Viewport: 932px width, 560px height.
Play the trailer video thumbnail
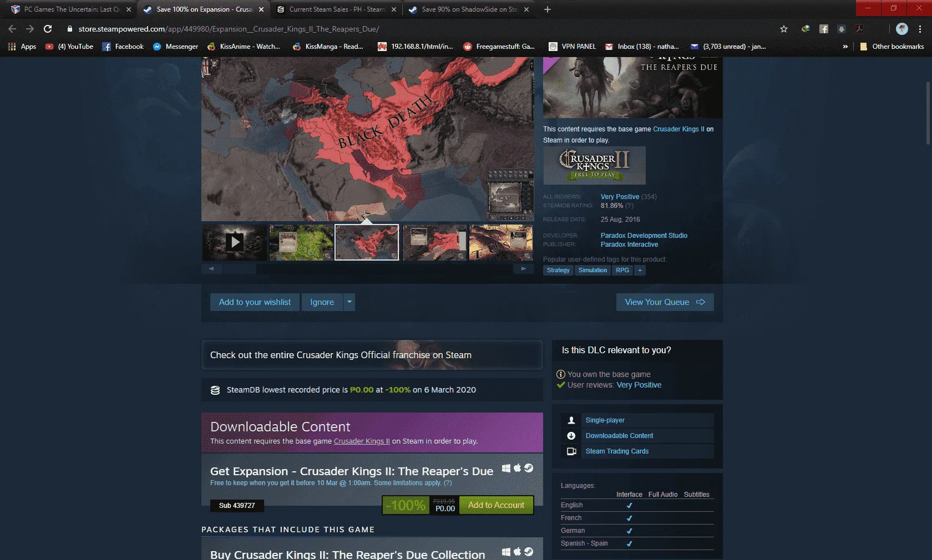(235, 242)
